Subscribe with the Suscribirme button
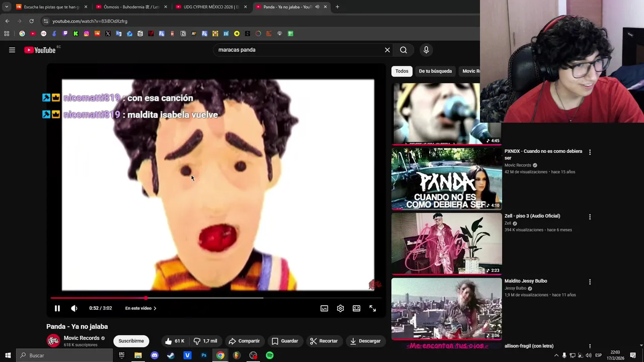644x362 pixels. click(x=131, y=341)
